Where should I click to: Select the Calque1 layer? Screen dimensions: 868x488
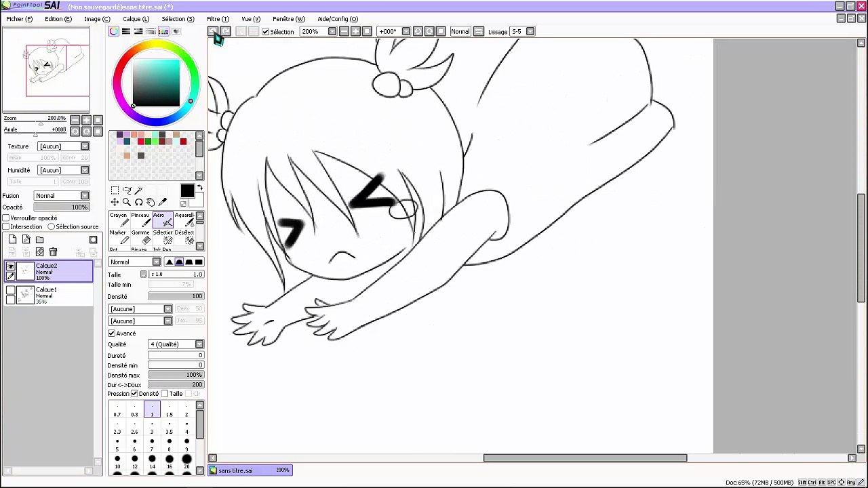[49, 295]
